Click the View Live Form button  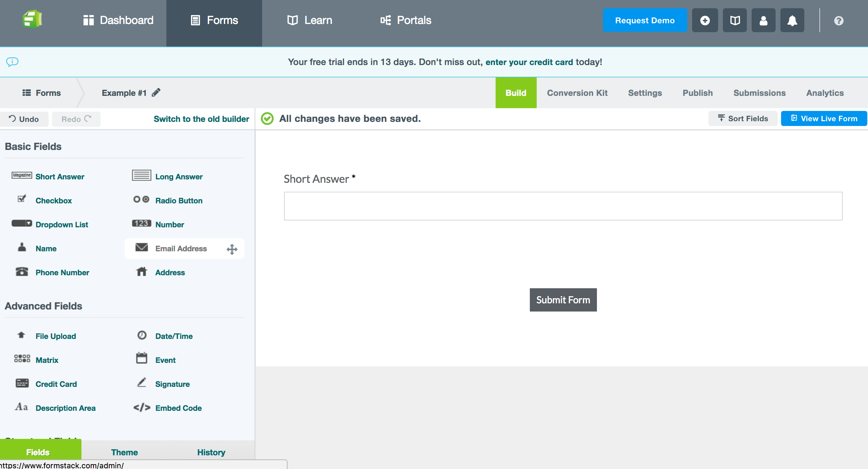[824, 118]
